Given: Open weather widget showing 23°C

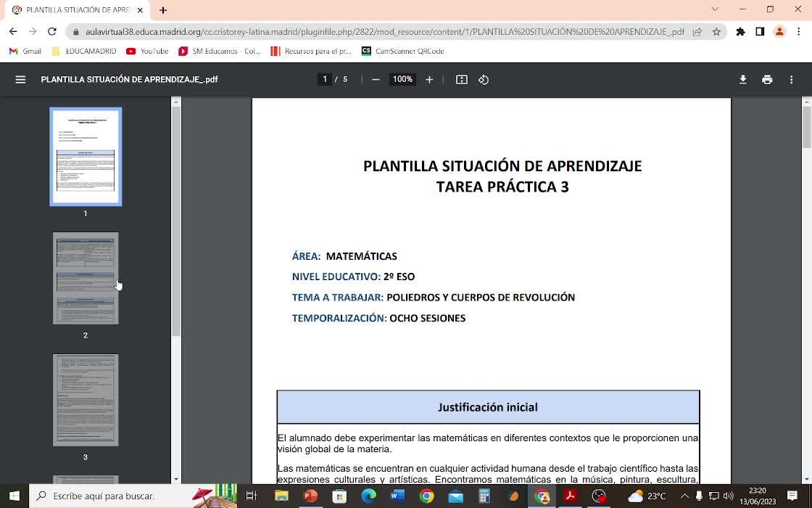Looking at the screenshot, I should click(647, 496).
